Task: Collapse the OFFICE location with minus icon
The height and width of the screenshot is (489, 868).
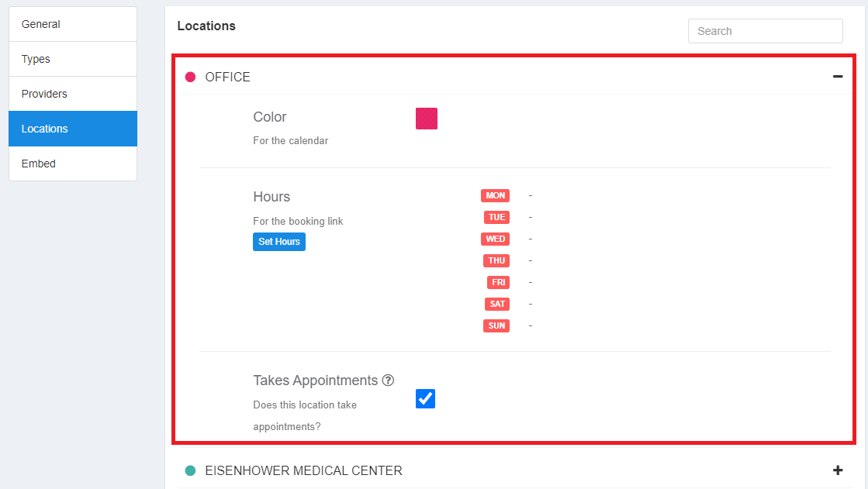Action: (x=838, y=77)
